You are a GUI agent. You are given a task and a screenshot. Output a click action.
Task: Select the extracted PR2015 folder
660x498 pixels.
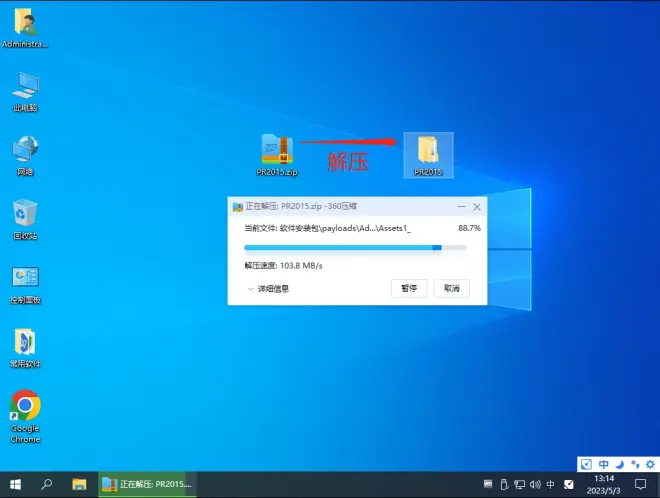point(428,150)
